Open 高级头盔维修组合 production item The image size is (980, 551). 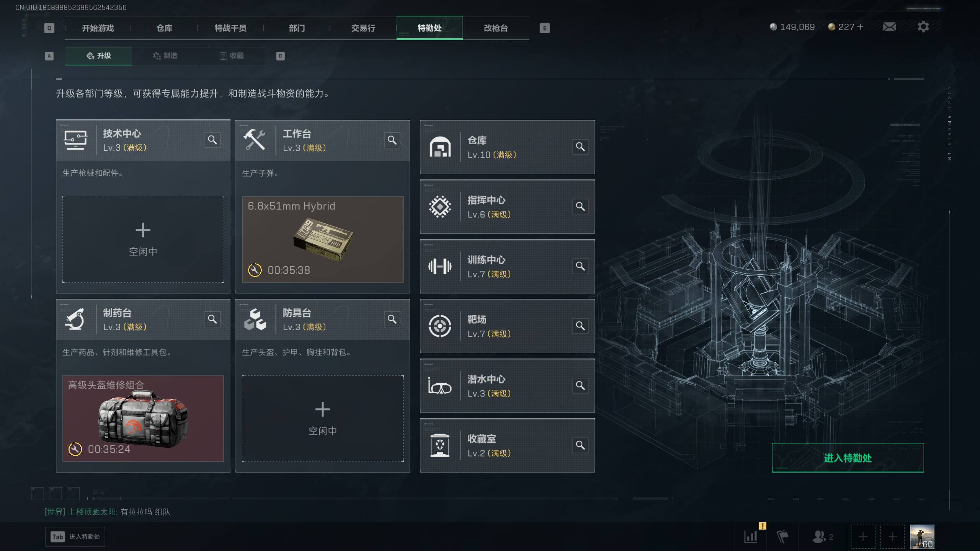tap(143, 419)
